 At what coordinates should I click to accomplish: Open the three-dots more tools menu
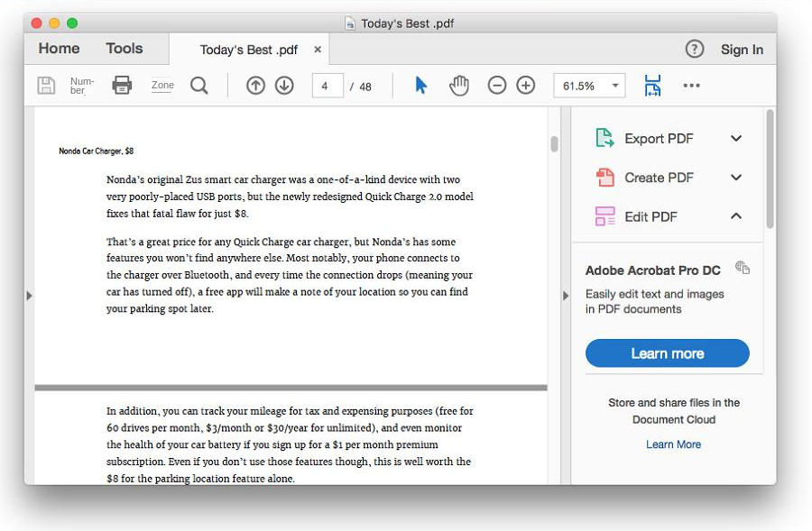point(691,86)
